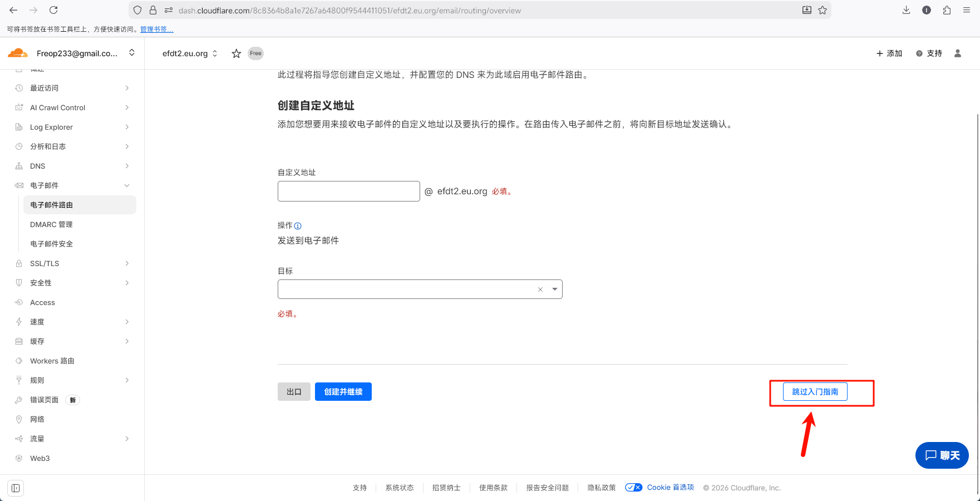This screenshot has height=501, width=980.
Task: Click the 自定义地址 input field
Action: coord(348,191)
